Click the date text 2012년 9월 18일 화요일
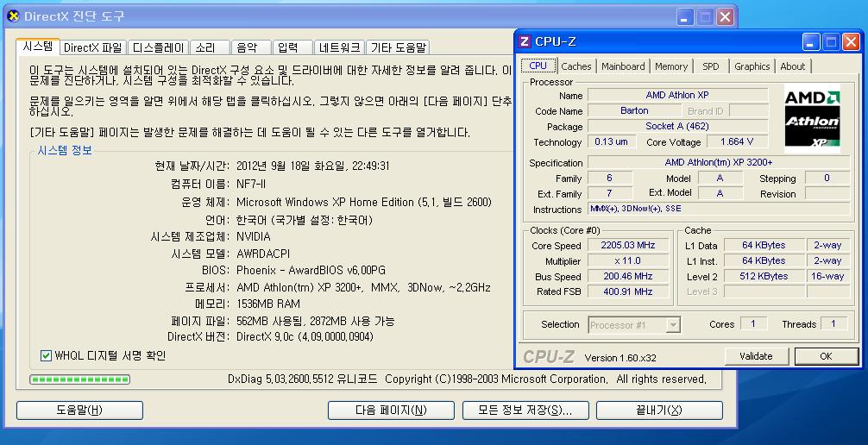 tap(290, 166)
